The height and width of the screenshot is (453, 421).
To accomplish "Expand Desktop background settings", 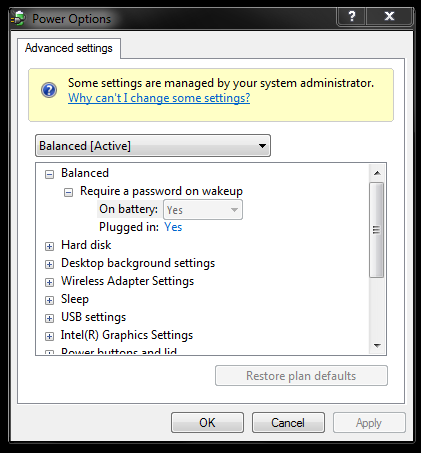I will [x=49, y=264].
